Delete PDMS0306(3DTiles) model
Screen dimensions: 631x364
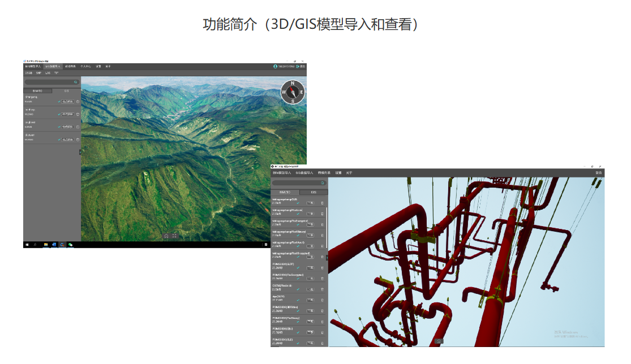pyautogui.click(x=323, y=311)
